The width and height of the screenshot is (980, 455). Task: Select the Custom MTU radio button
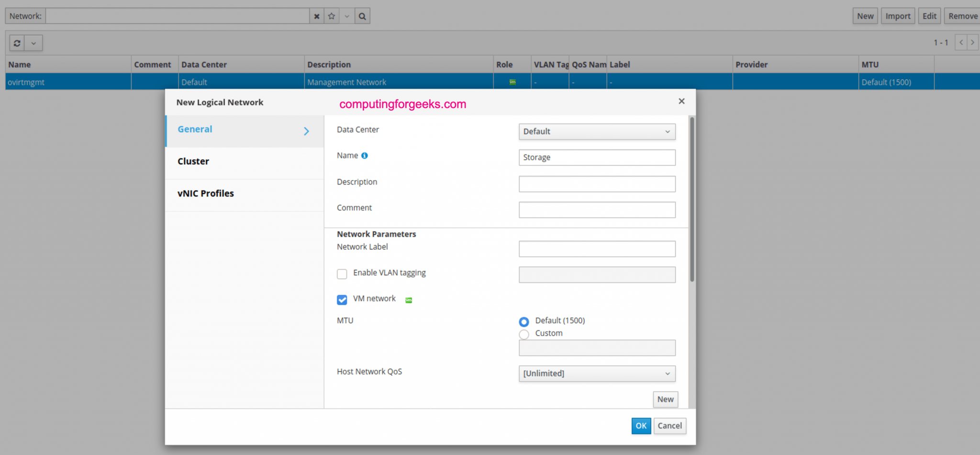523,334
